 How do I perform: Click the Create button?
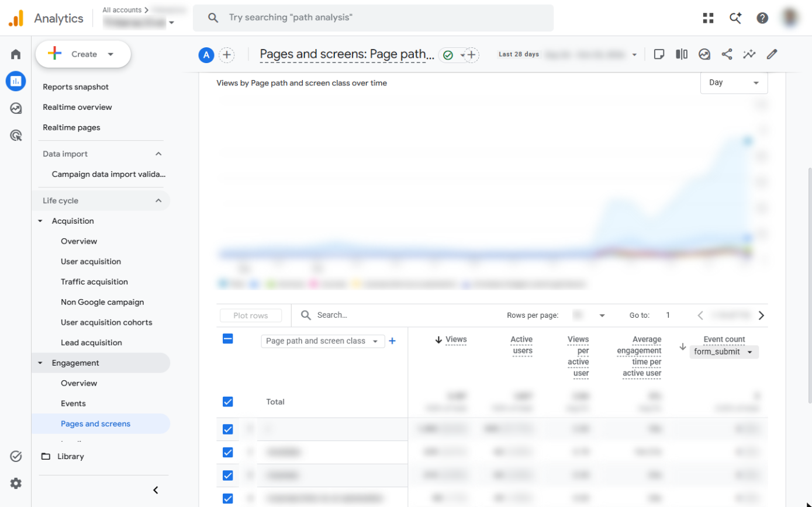83,54
